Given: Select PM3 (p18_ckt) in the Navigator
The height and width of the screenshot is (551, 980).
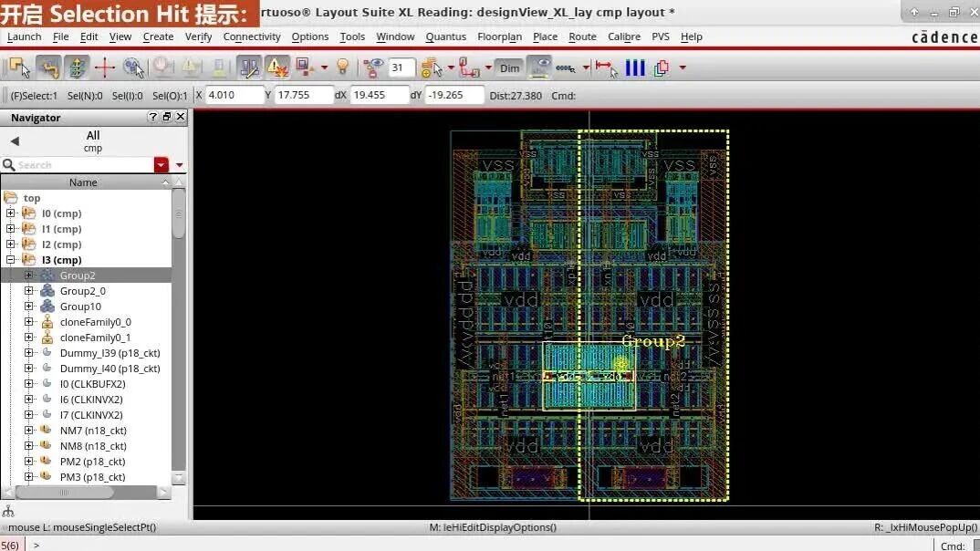Looking at the screenshot, I should (x=92, y=477).
